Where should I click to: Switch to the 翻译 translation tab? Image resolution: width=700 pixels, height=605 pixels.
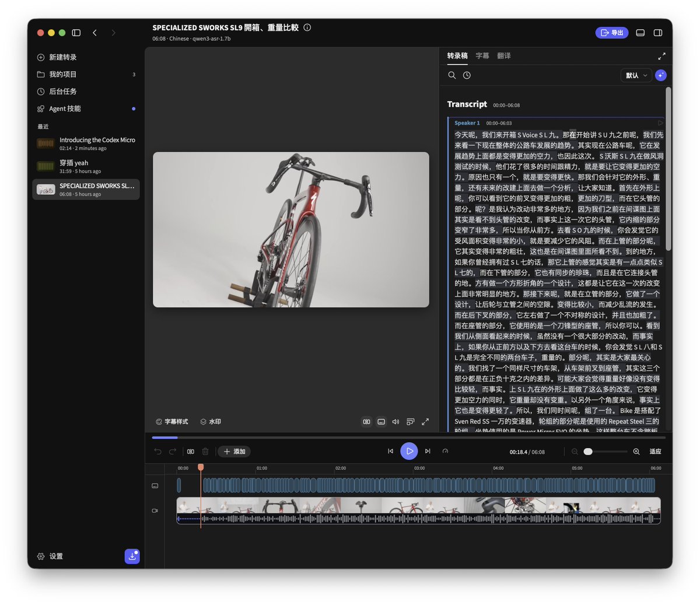tap(504, 56)
